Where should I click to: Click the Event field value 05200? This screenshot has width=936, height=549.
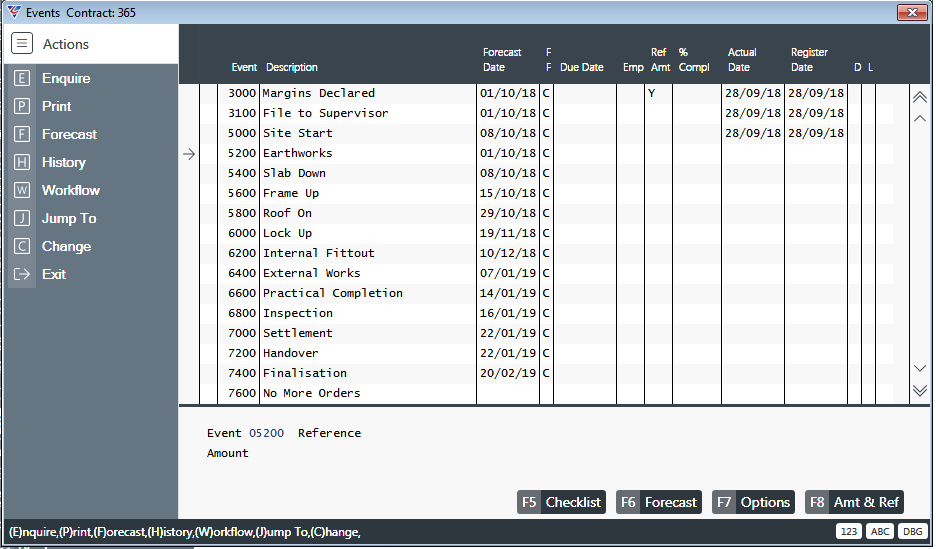tap(266, 433)
